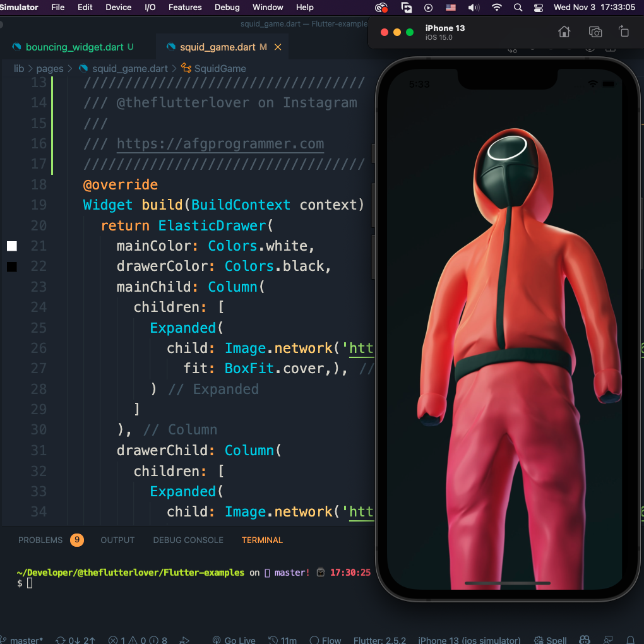Switch to bouncing_widget.dart tab
Viewport: 644px width, 644px height.
point(75,47)
